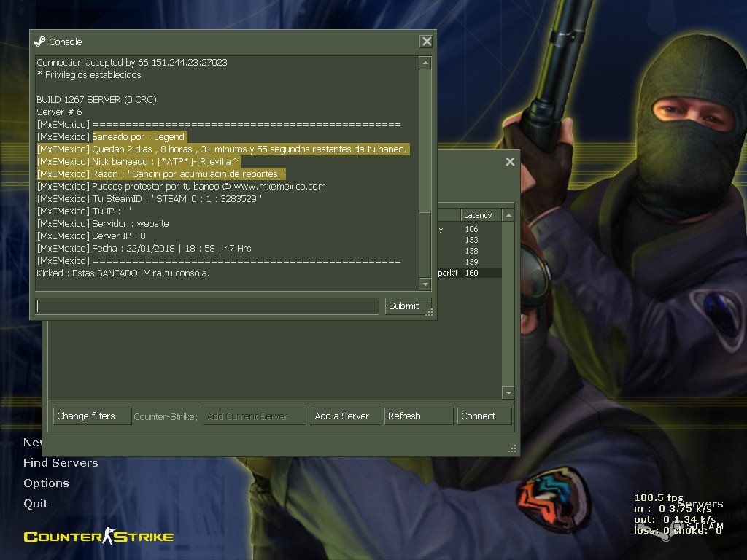Click the 'Connection accepted by 66.151.244.23:27023' line

[x=132, y=63]
